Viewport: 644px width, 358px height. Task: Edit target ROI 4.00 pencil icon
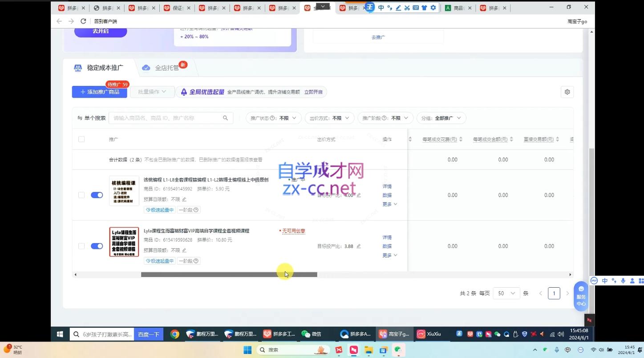(x=359, y=195)
